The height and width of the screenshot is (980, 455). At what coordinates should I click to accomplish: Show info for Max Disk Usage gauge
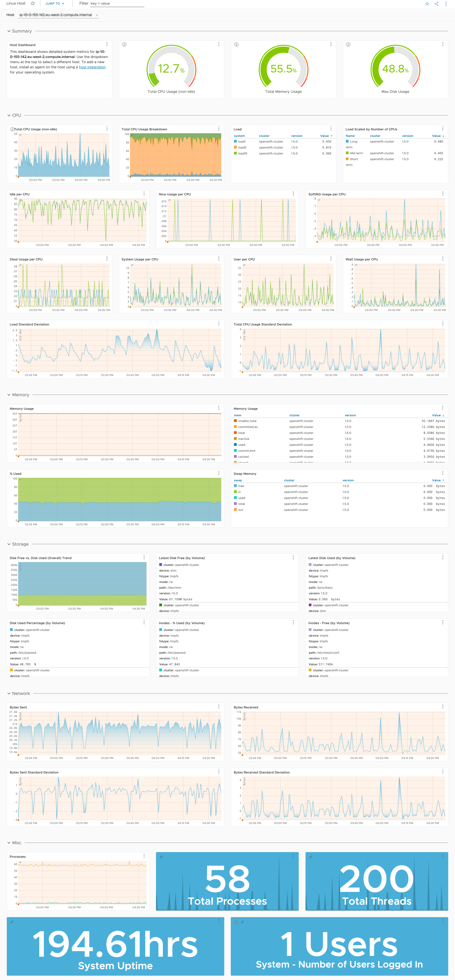(x=348, y=44)
